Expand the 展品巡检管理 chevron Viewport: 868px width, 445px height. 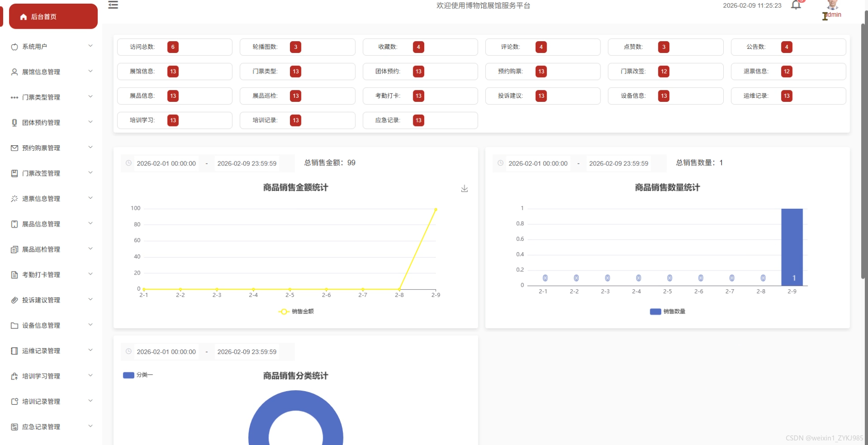(x=90, y=249)
